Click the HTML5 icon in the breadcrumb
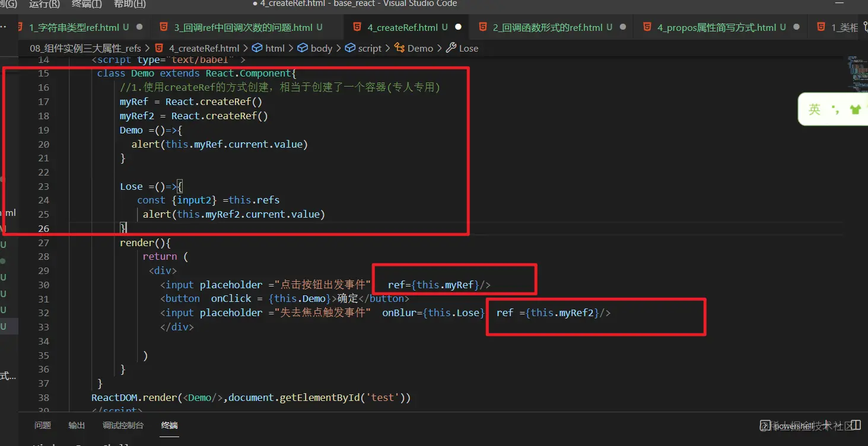868x446 pixels. pyautogui.click(x=159, y=48)
